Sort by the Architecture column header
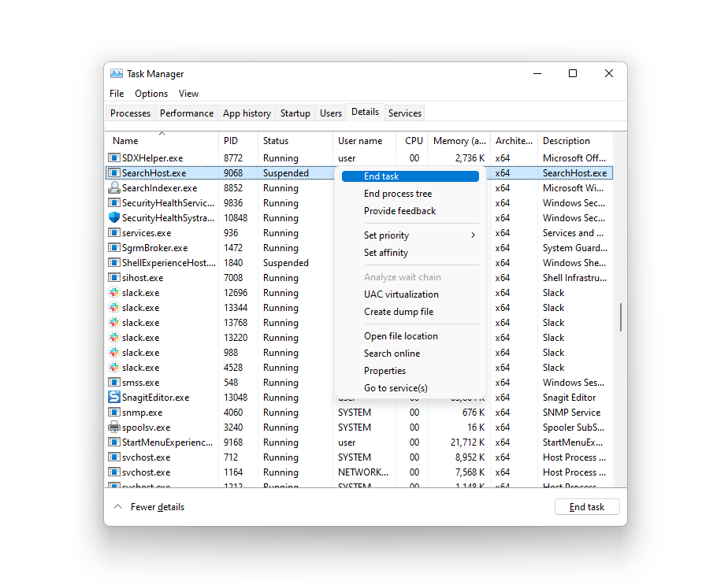 [514, 141]
